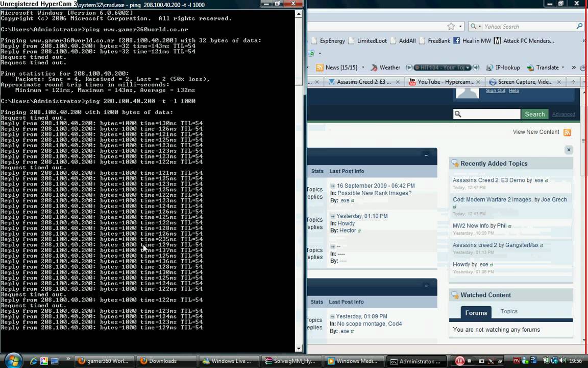The height and width of the screenshot is (368, 588).
Task: Close the sidebar with the X button
Action: click(x=569, y=150)
